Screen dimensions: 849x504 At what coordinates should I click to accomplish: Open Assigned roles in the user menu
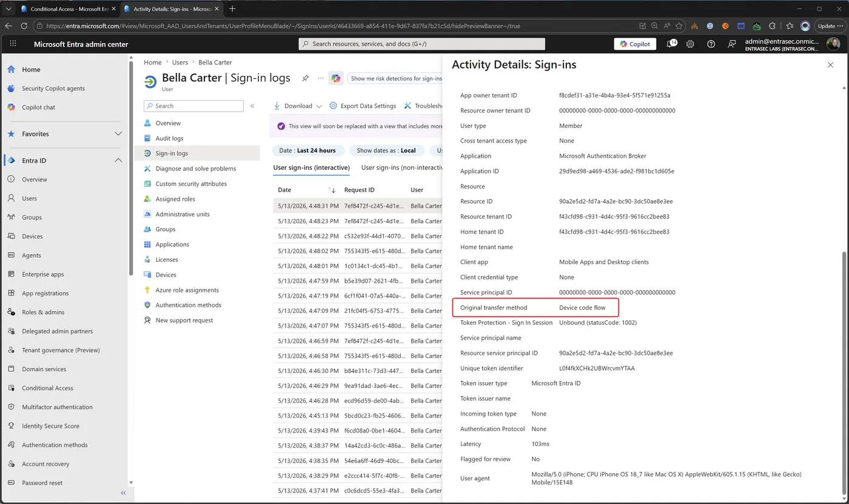click(x=175, y=199)
